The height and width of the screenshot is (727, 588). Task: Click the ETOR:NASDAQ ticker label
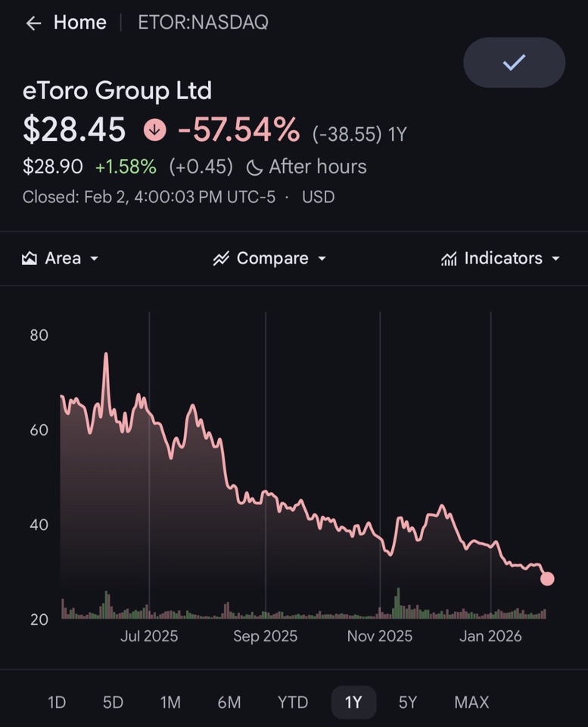tap(203, 23)
